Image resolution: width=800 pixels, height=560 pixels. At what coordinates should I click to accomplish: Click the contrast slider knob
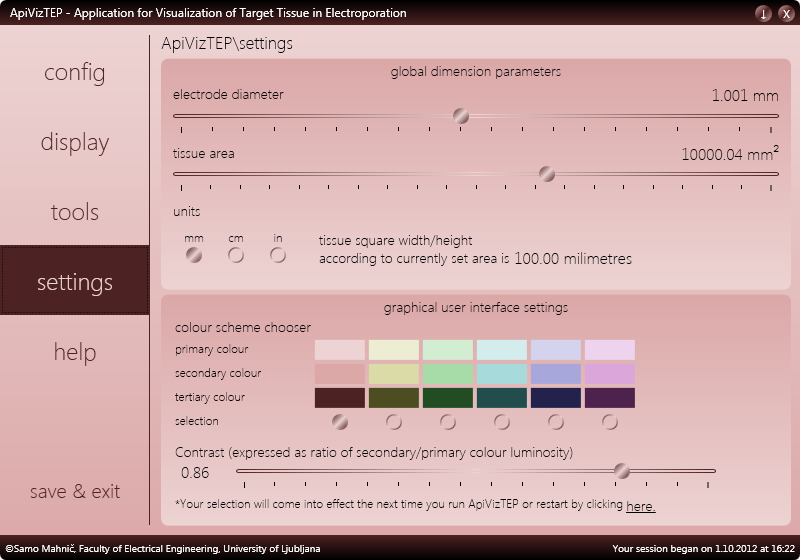pos(621,471)
